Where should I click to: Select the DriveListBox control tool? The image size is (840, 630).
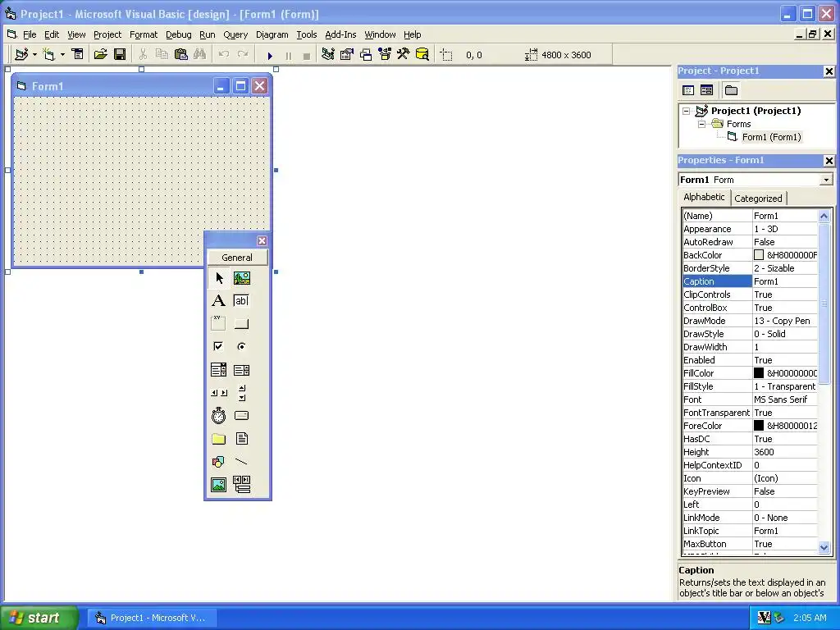pyautogui.click(x=242, y=416)
